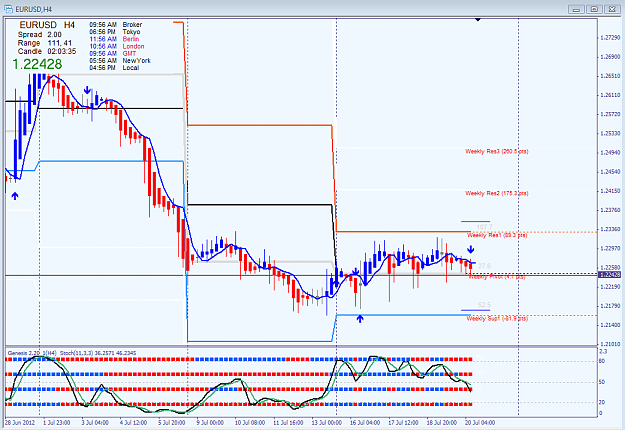The image size is (625, 430).
Task: Click the 11 Jul 16:00 time label
Action: [288, 423]
